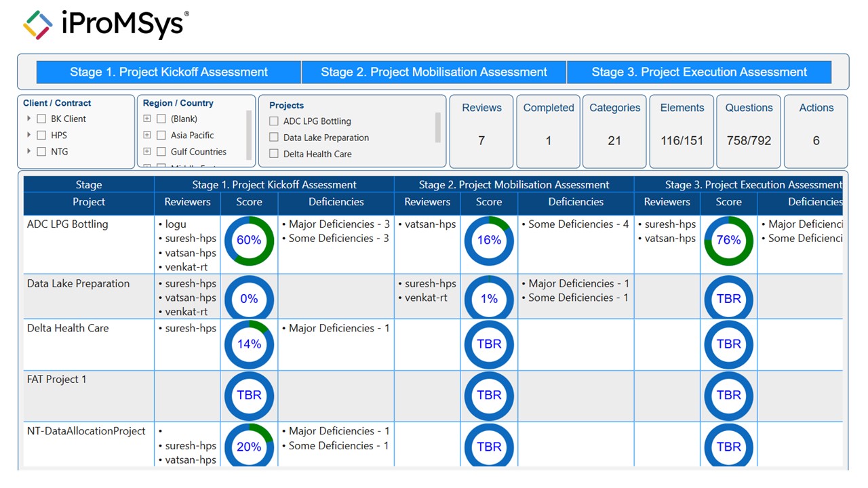
Task: Check the HPS client checkbox
Action: tap(41, 136)
